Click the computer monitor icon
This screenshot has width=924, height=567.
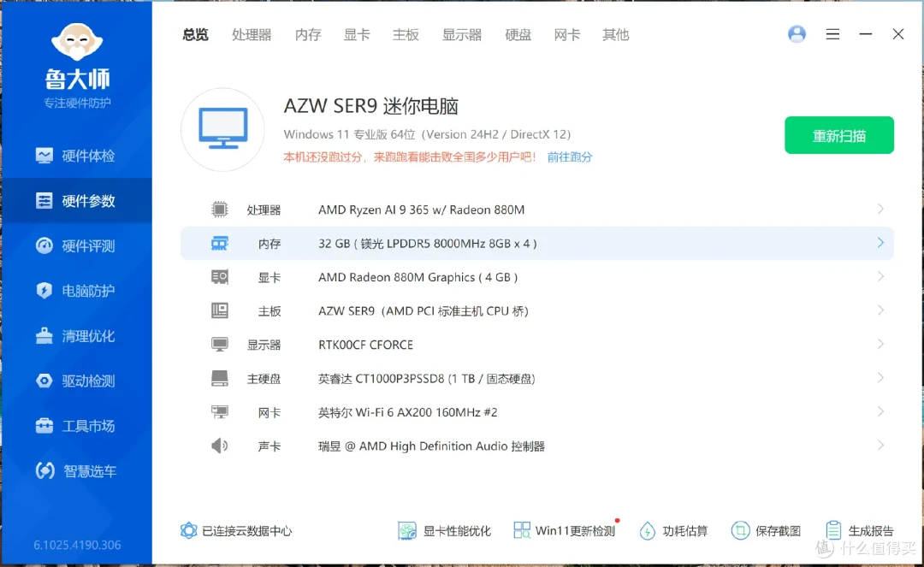[x=222, y=129]
